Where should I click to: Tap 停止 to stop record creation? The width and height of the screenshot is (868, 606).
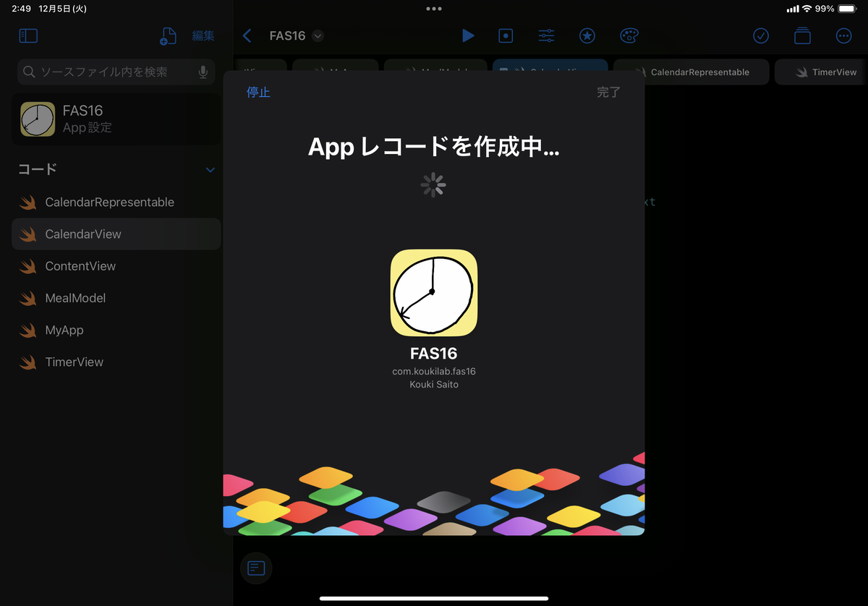(x=258, y=93)
